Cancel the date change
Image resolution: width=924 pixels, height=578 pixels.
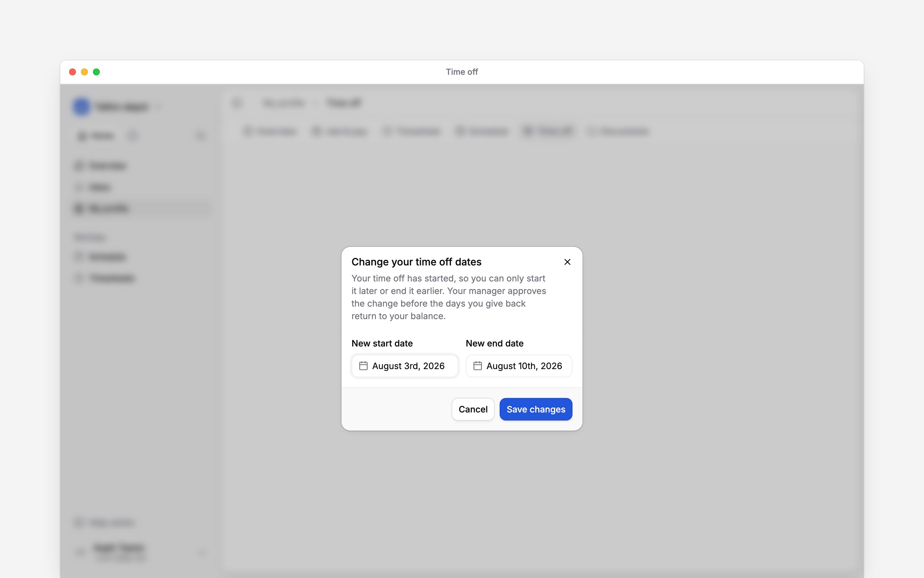pos(473,409)
